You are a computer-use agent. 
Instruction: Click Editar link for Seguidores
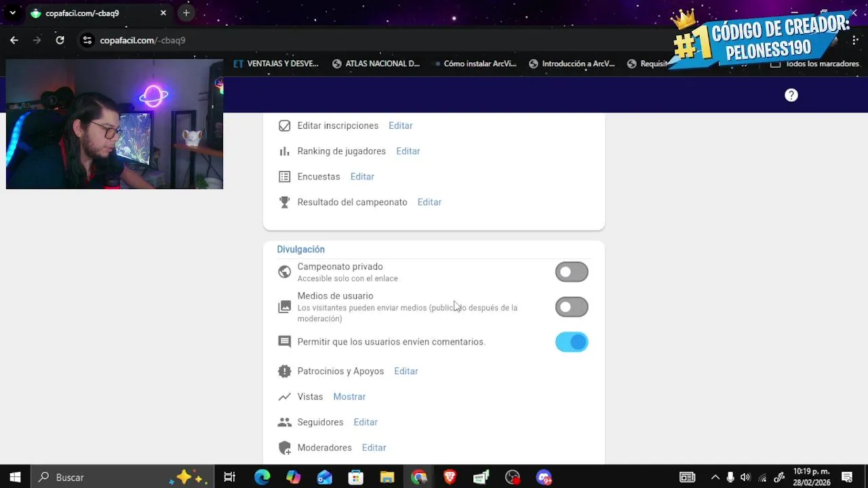(x=366, y=422)
